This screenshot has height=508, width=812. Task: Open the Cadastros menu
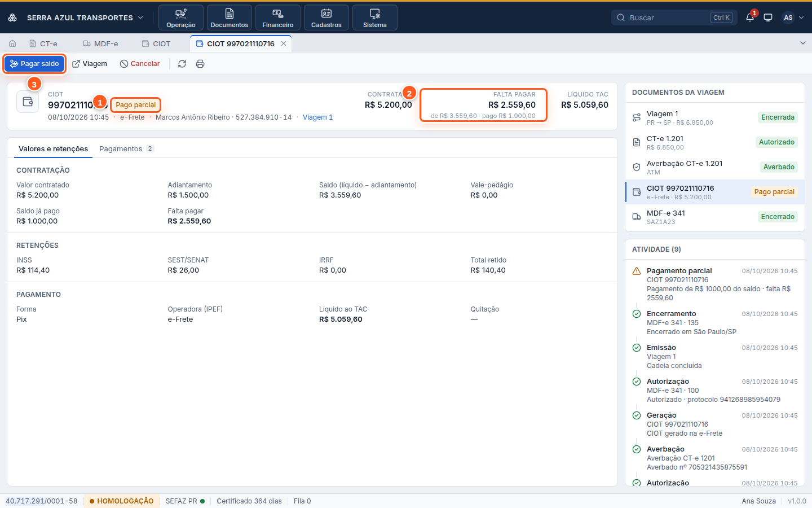326,17
